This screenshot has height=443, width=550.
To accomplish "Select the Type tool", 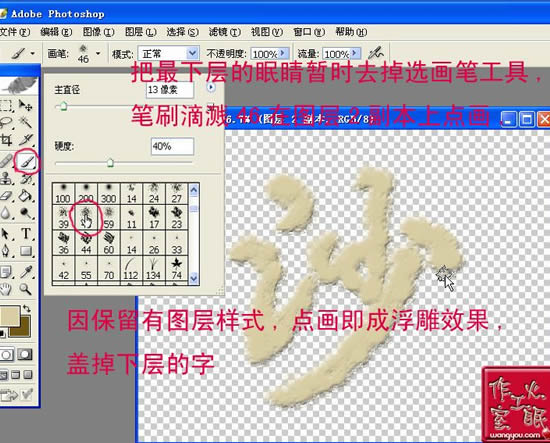I will (26, 234).
